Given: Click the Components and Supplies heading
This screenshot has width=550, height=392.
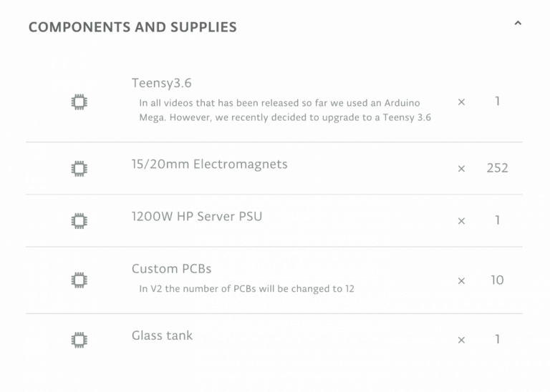Looking at the screenshot, I should click(132, 27).
